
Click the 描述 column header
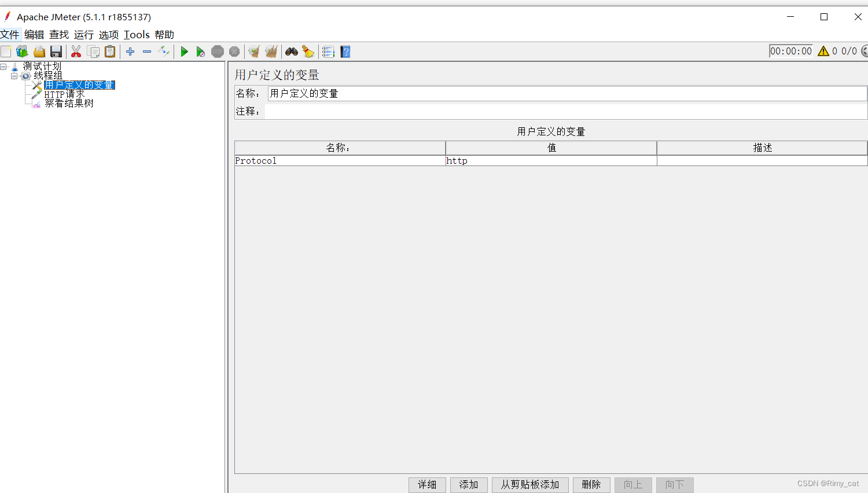point(762,148)
